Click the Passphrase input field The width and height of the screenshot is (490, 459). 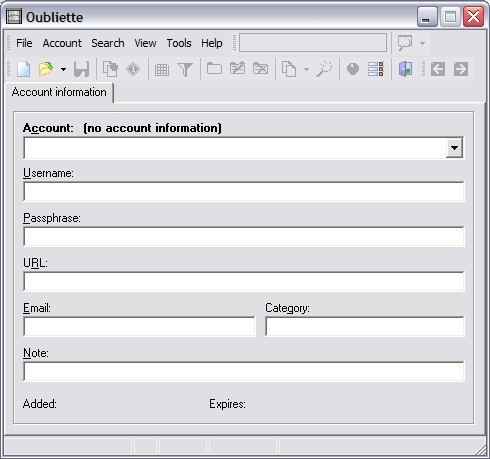(x=244, y=237)
